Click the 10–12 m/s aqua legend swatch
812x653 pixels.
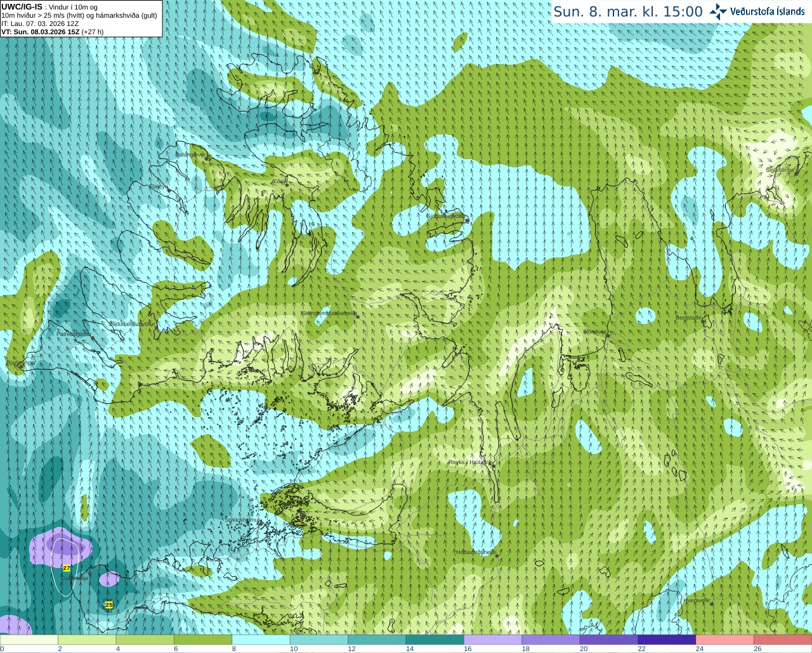click(x=319, y=640)
